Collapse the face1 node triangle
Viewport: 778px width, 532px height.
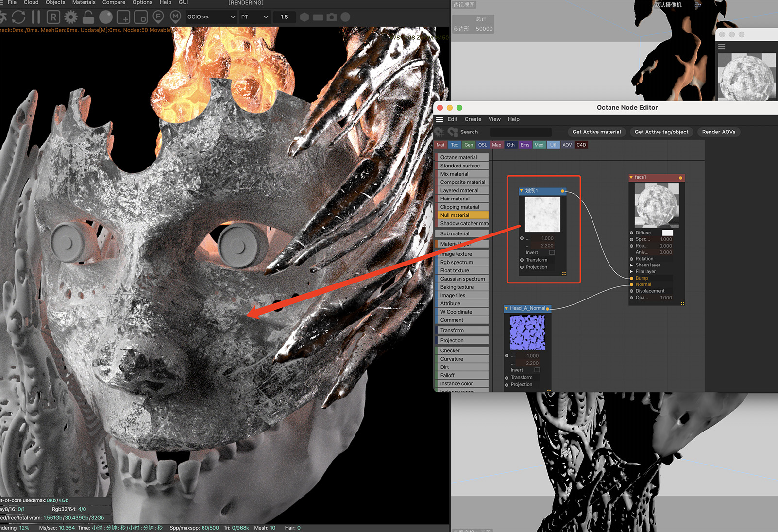click(631, 177)
